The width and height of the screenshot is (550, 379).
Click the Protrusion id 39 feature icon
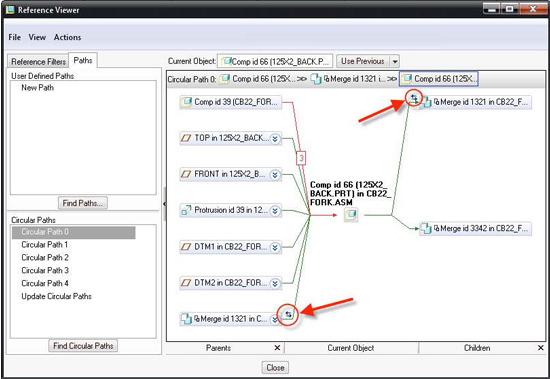tap(186, 210)
